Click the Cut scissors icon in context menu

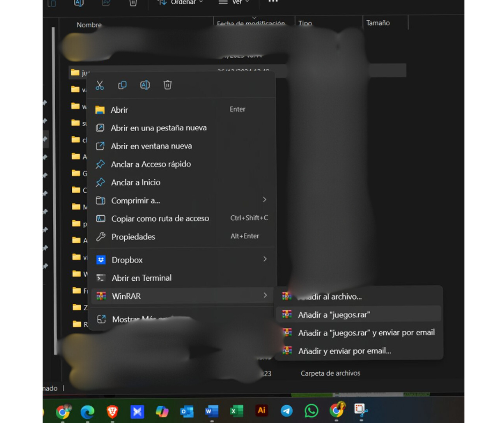point(100,85)
